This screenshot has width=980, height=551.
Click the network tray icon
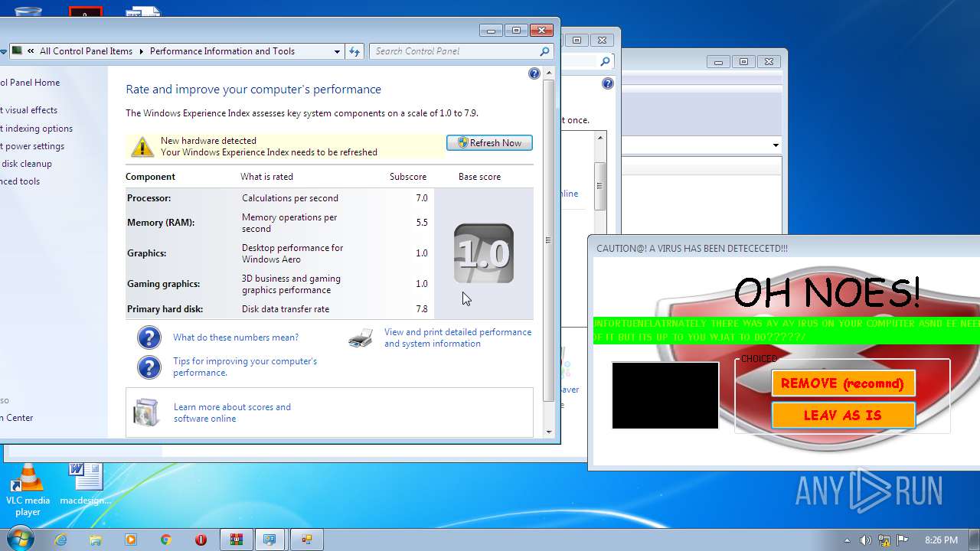884,540
